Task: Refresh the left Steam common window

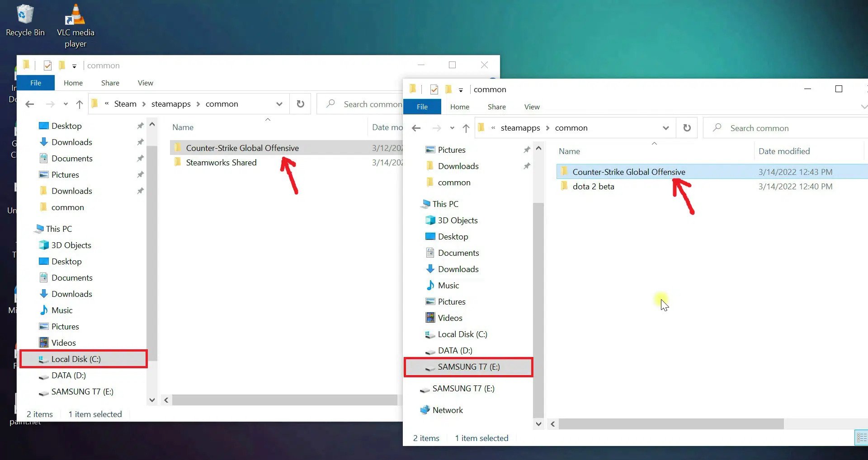Action: (300, 104)
